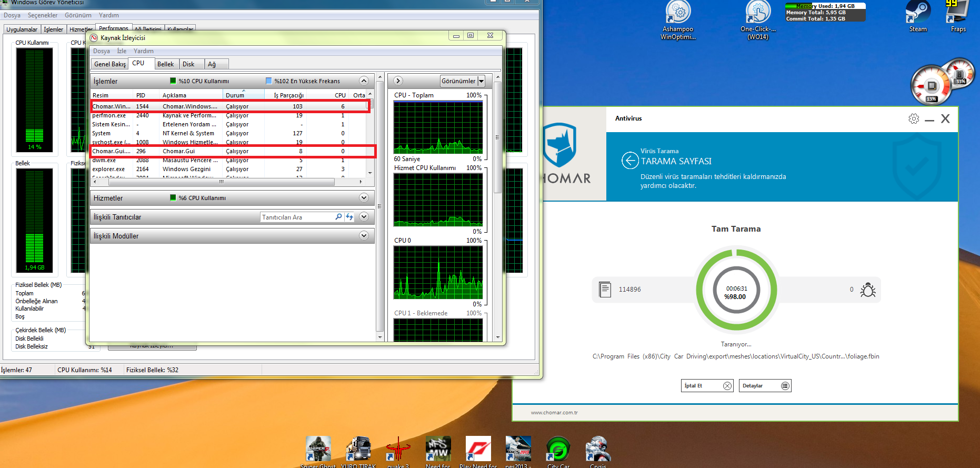This screenshot has height=468, width=980.
Task: Switch to the Uygulamalar tab in Task Manager
Action: (22, 29)
